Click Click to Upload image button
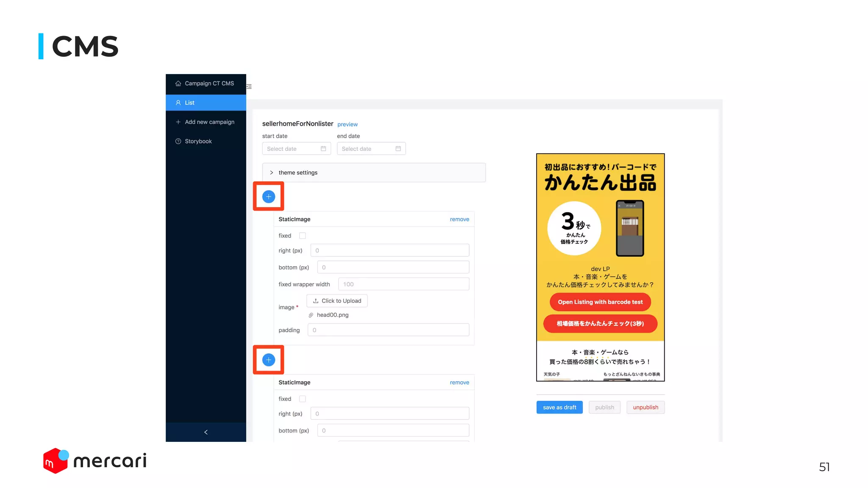 tap(337, 301)
